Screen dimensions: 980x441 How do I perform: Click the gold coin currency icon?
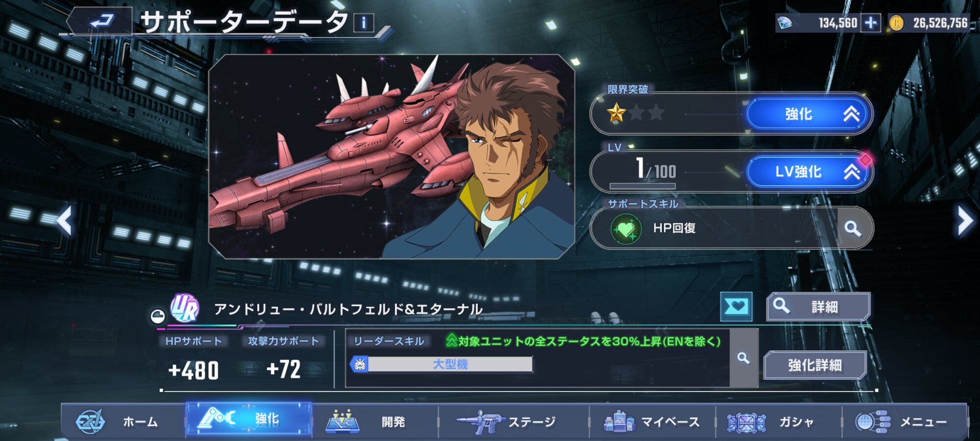coord(896,23)
